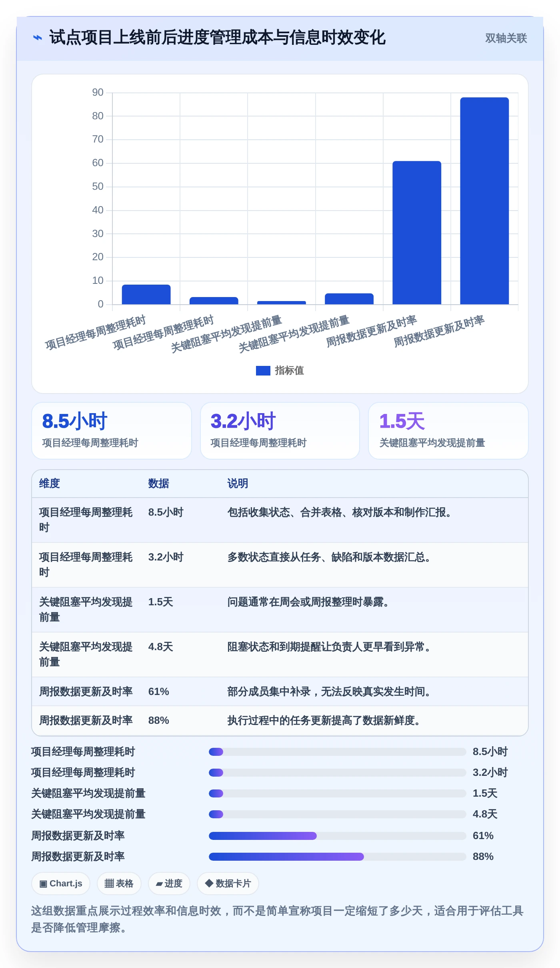Click the y-axis label 50
The width and height of the screenshot is (560, 968).
98,187
